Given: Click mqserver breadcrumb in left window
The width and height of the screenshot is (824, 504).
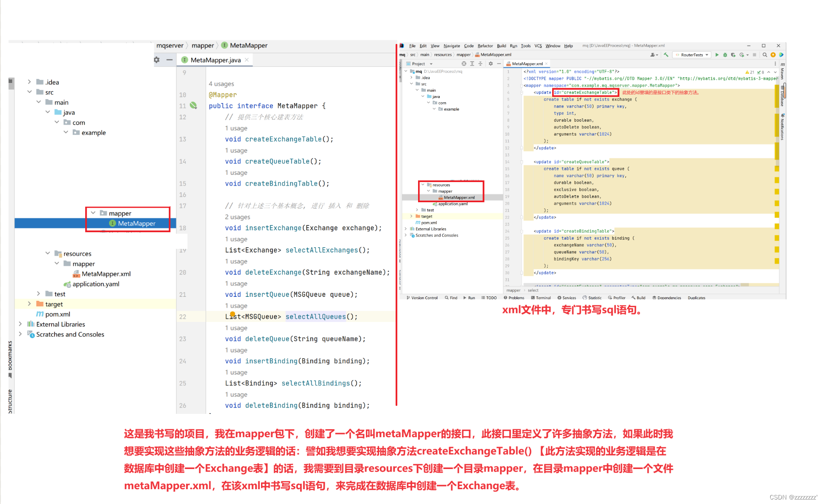Looking at the screenshot, I should tap(170, 45).
